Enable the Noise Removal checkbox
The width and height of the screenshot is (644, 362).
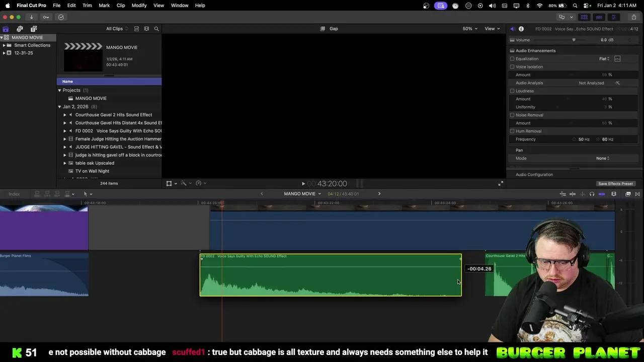pyautogui.click(x=512, y=115)
